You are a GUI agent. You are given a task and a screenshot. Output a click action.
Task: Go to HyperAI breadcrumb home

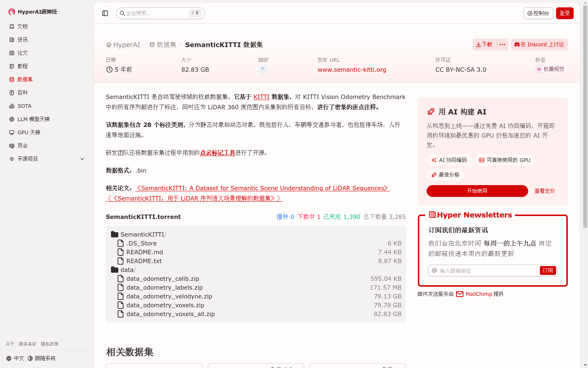123,45
